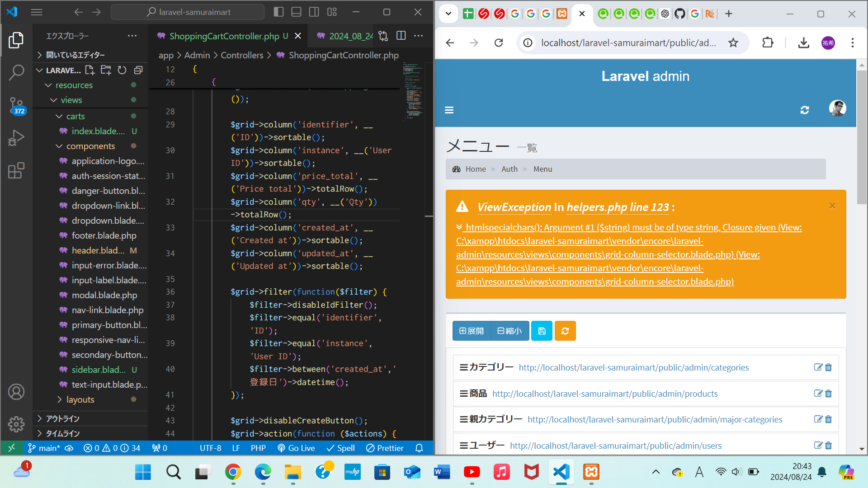Viewport: 868px width, 488px height.
Task: Expand all menu items with 展開
Action: pos(472,331)
